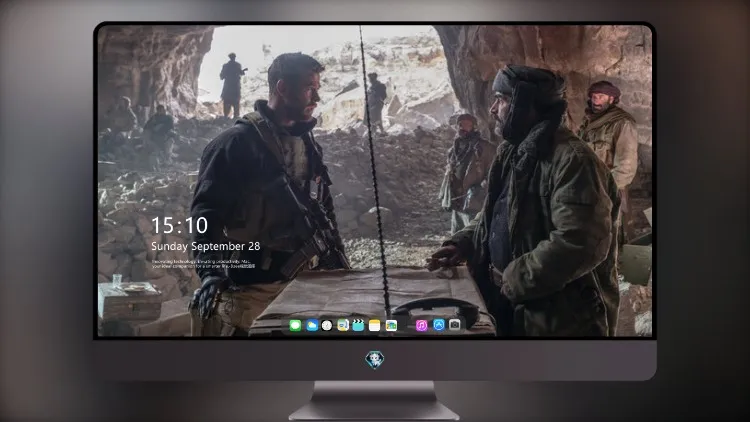Launch the pink iTunes music app

pos(421,325)
